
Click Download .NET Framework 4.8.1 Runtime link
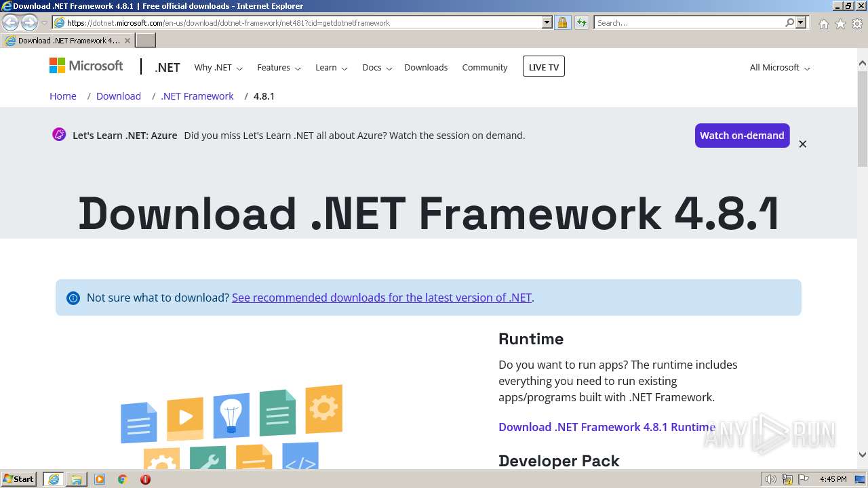tap(607, 427)
